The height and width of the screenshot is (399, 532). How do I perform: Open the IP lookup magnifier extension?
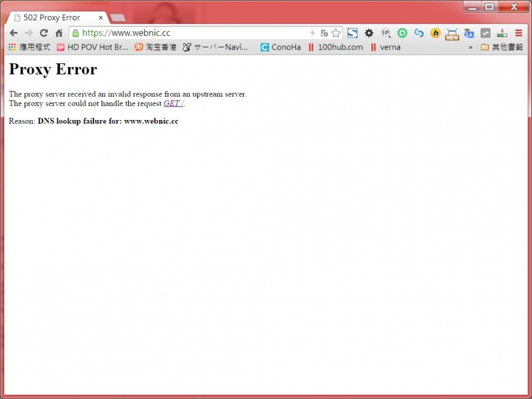(x=385, y=33)
